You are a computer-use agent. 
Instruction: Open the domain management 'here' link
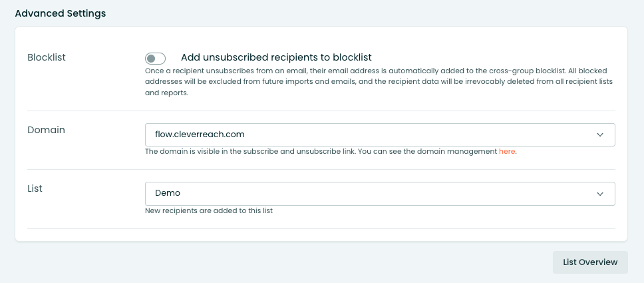pos(507,151)
